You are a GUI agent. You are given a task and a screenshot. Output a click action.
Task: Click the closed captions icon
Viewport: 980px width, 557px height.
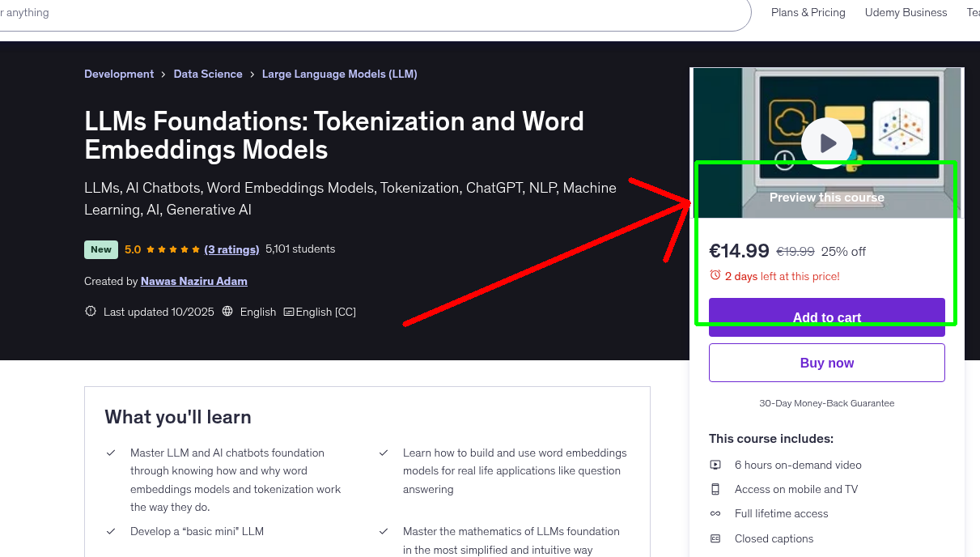pyautogui.click(x=715, y=538)
